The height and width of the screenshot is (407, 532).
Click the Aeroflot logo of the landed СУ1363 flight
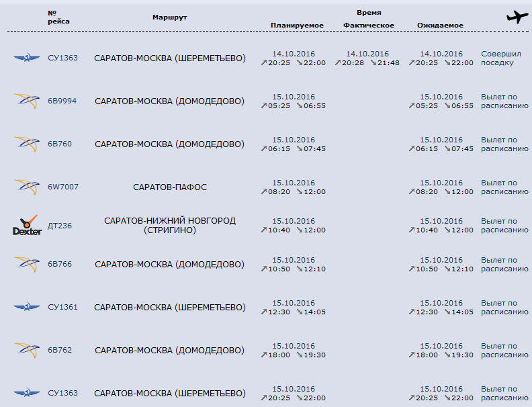click(27, 58)
